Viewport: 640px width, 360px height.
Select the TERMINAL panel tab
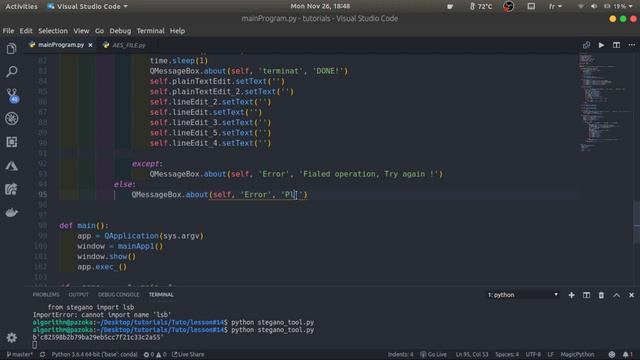point(161,295)
